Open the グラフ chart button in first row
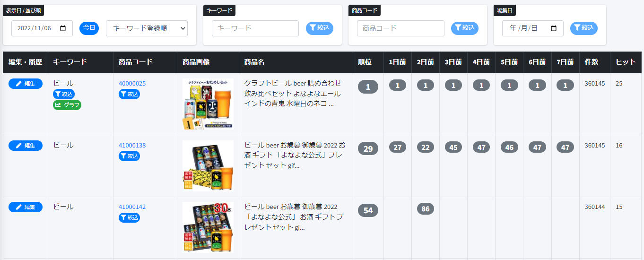The height and width of the screenshot is (260, 644). tap(67, 105)
